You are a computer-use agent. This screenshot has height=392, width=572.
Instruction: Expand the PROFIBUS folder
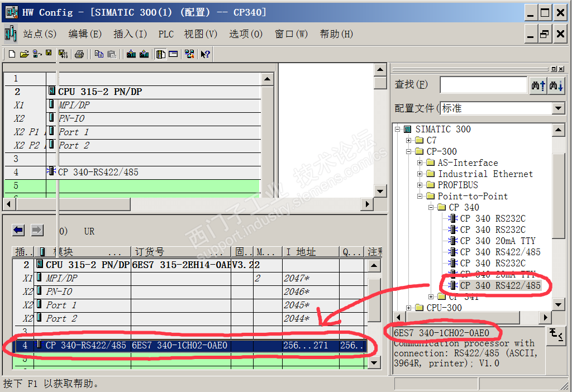tap(420, 185)
